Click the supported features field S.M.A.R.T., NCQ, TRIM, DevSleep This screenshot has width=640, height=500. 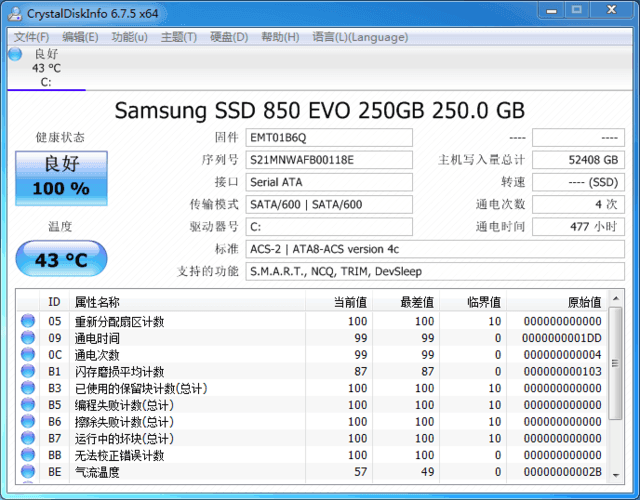435,271
